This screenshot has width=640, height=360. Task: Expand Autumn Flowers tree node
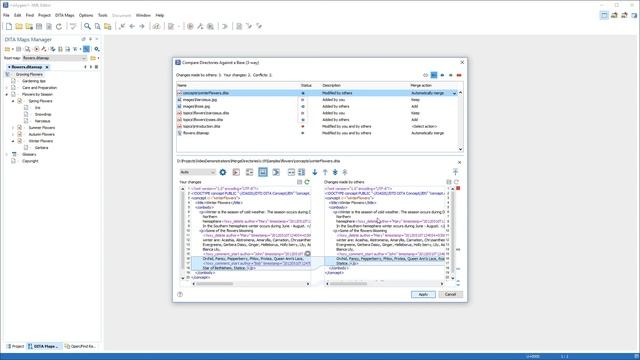tap(13, 134)
